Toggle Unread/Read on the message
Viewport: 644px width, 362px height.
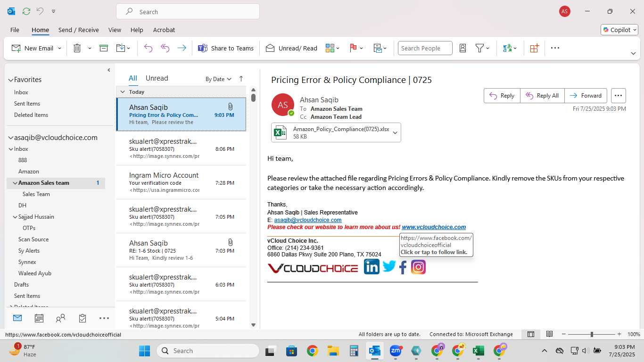coord(291,48)
